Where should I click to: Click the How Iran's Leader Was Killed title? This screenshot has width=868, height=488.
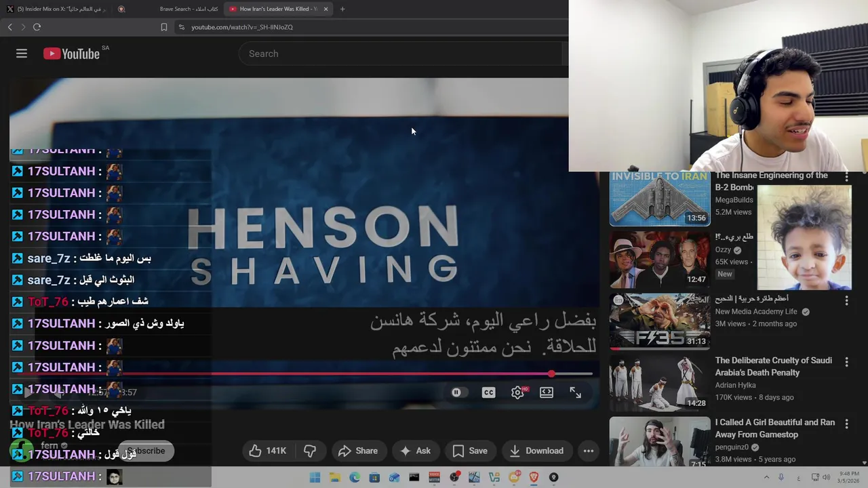pos(87,424)
